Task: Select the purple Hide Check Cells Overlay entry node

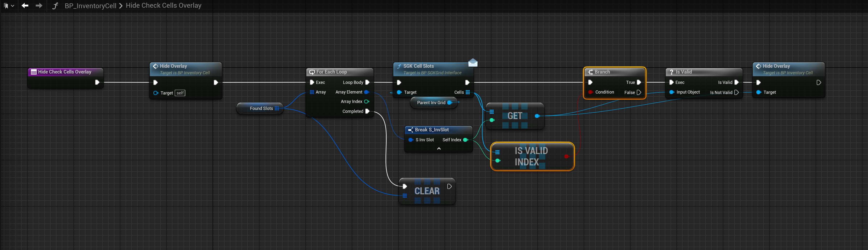Action: click(65, 72)
